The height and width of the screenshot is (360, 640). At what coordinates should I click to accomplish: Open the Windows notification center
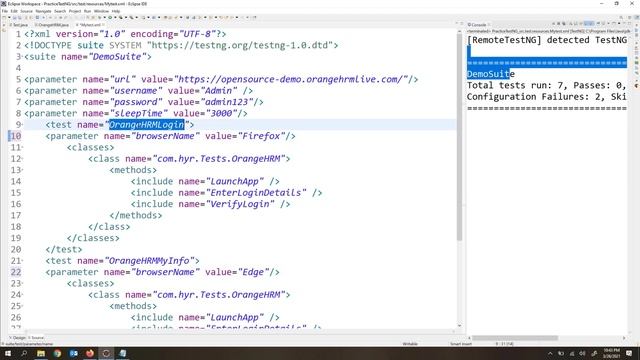(x=629, y=353)
